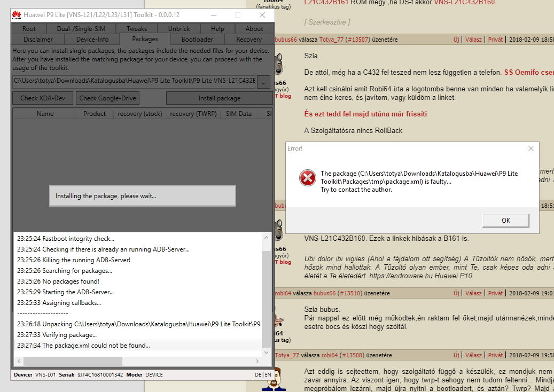Click the SIM Data column header
Image resolution: width=554 pixels, height=392 pixels.
[x=238, y=114]
